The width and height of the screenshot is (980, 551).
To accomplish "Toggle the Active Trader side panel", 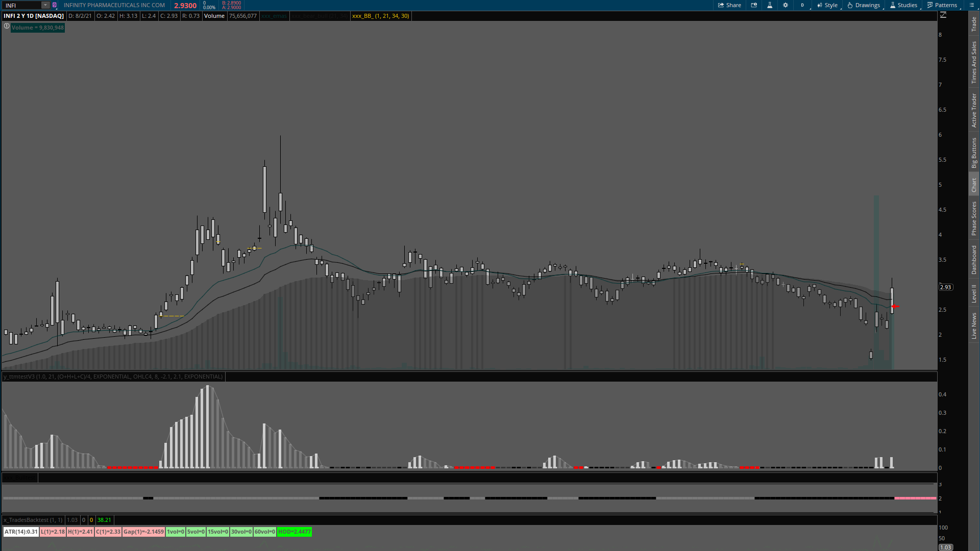I will 974,110.
